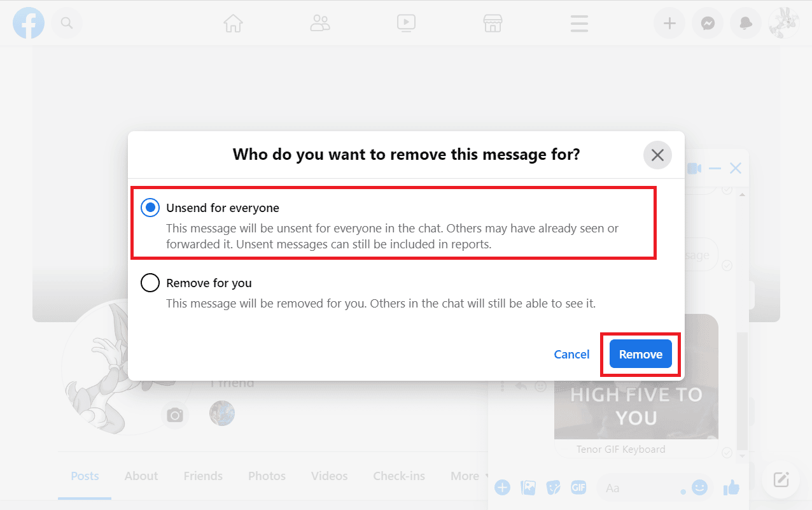Viewport: 812px width, 510px height.
Task: Open the GIF picker in the chat
Action: click(578, 487)
